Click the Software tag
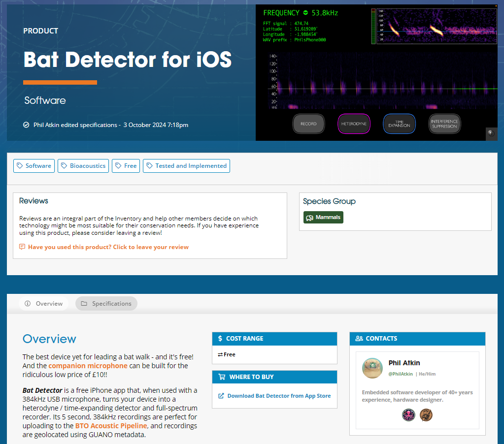Image resolution: width=504 pixels, height=444 pixels. (x=34, y=166)
